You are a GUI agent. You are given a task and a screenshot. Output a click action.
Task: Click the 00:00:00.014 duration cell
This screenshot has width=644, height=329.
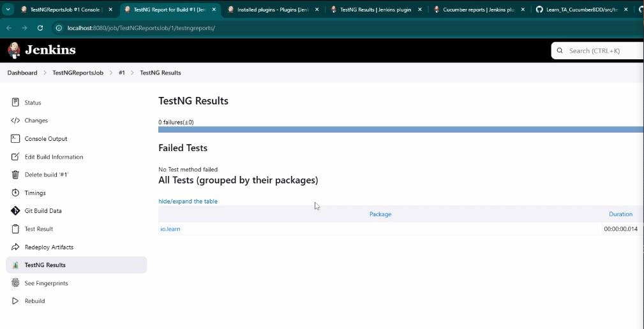[620, 229]
